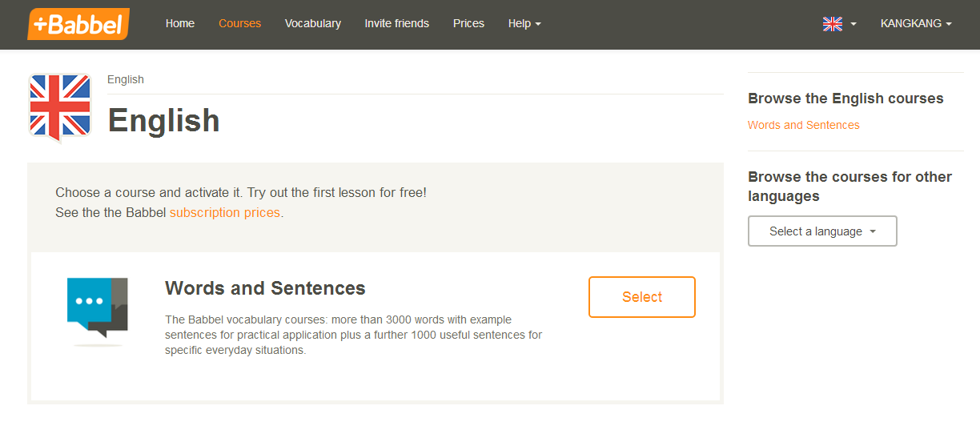The image size is (980, 438).
Task: Click the caret next to the flag
Action: [853, 24]
